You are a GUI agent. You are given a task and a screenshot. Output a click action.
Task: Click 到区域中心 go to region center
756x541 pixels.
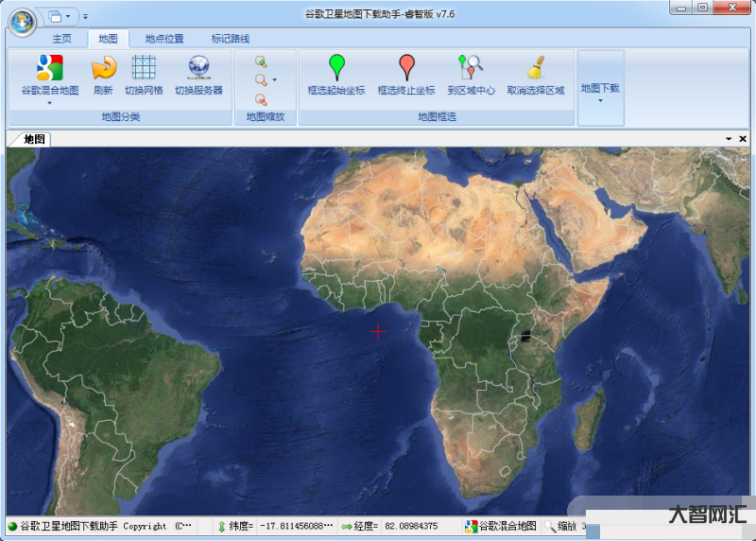point(471,69)
